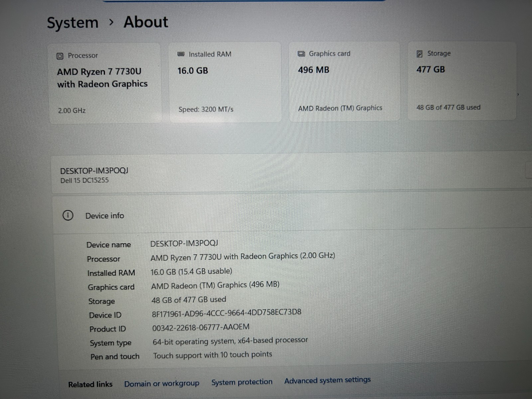The image size is (532, 399).
Task: Click the Storage drive icon
Action: click(x=420, y=54)
